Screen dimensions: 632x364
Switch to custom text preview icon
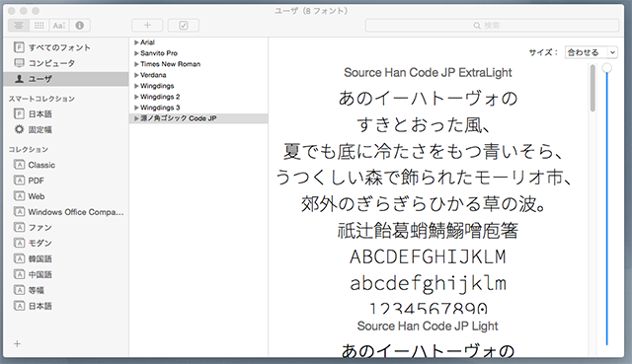click(x=59, y=26)
